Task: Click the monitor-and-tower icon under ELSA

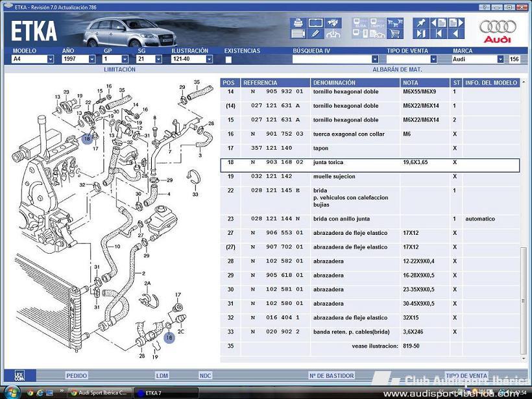Action: [x=360, y=34]
